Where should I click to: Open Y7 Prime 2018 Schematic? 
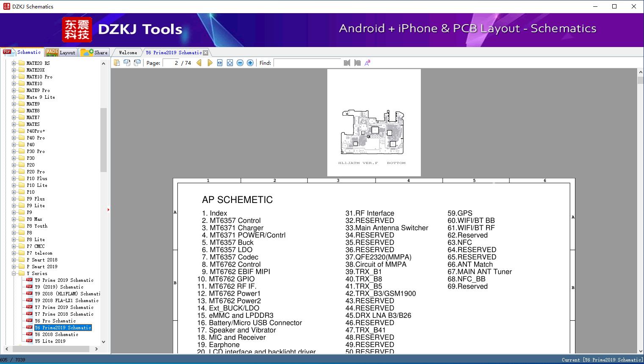[x=64, y=314]
